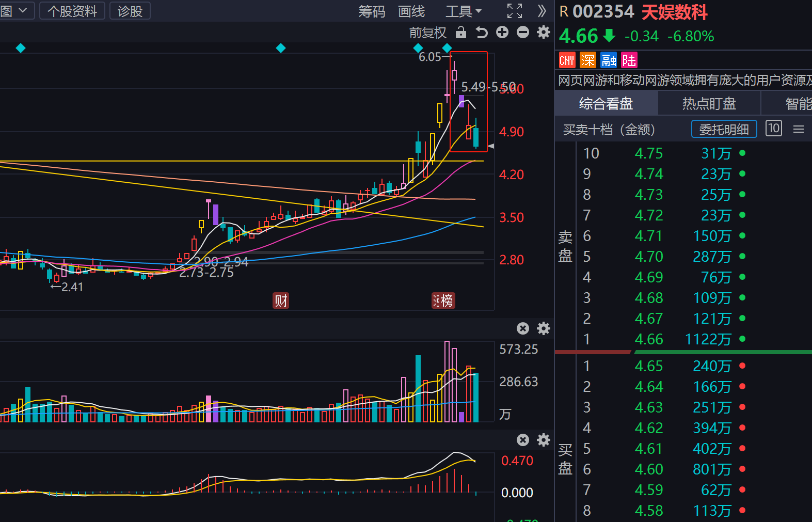Zoom in the K-line chart with plus icon
The image size is (812, 522).
(502, 33)
